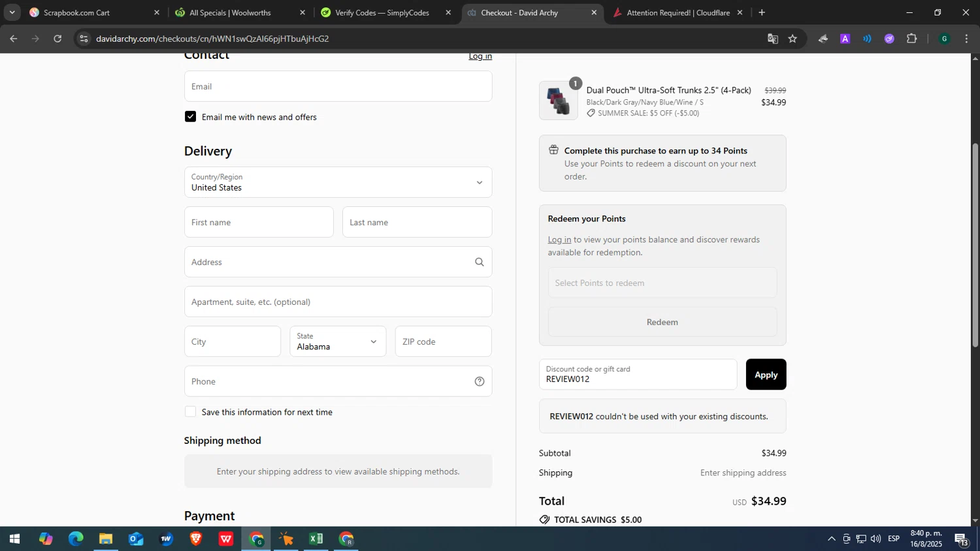
Task: Open the notifications center icon
Action: 961,539
